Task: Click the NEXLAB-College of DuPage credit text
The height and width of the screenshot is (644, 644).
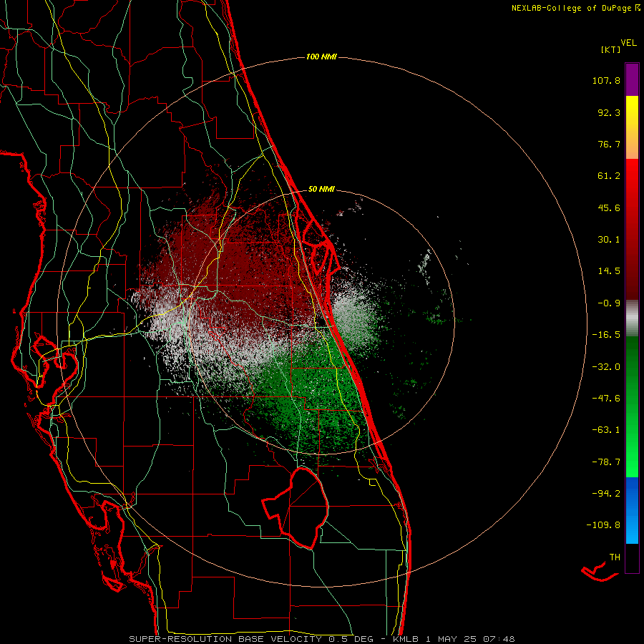Action: pos(575,8)
